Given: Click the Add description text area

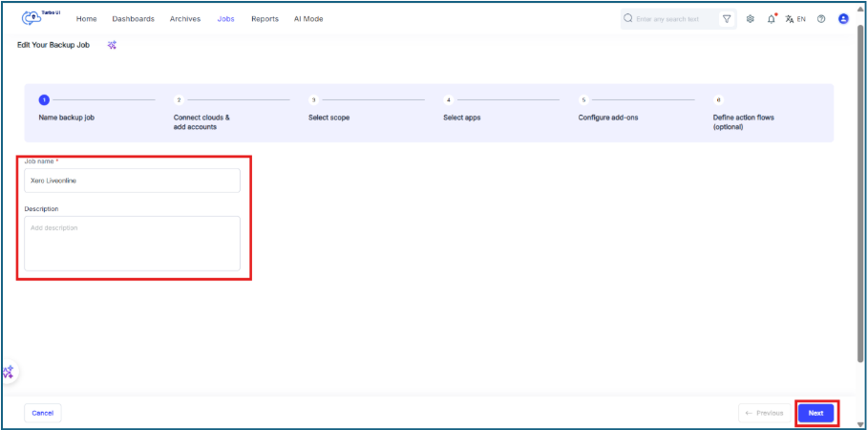Looking at the screenshot, I should [x=133, y=244].
